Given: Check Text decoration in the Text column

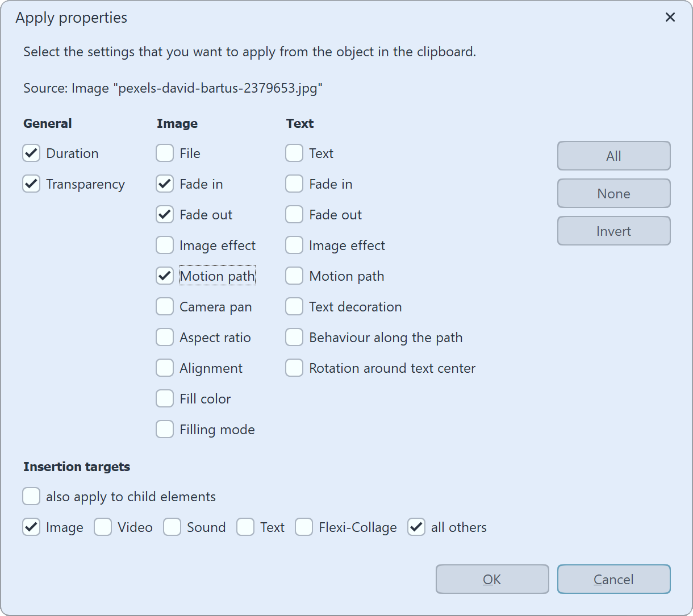Looking at the screenshot, I should [294, 306].
